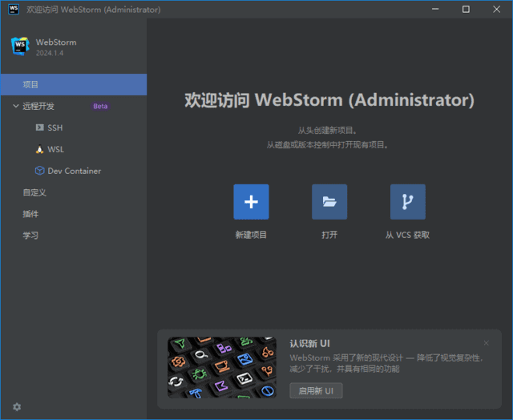Click the SSH terminal icon in sidebar
Image resolution: width=513 pixels, height=420 pixels.
40,127
